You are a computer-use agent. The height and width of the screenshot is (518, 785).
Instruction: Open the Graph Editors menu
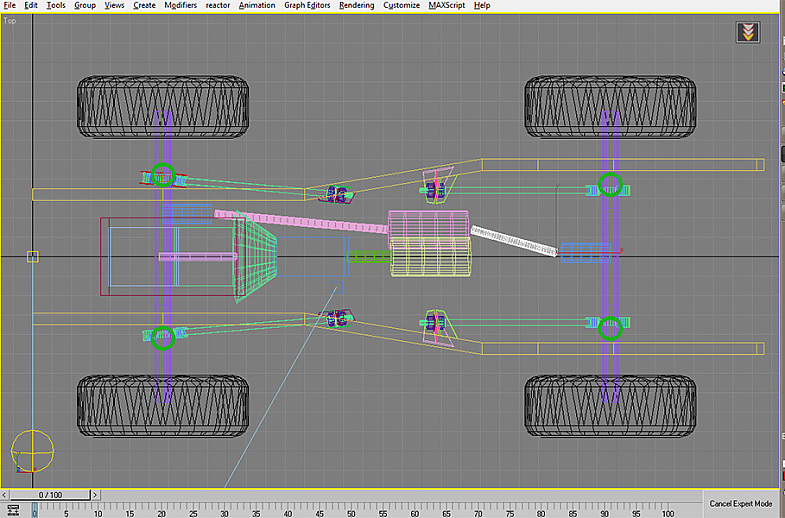(307, 5)
